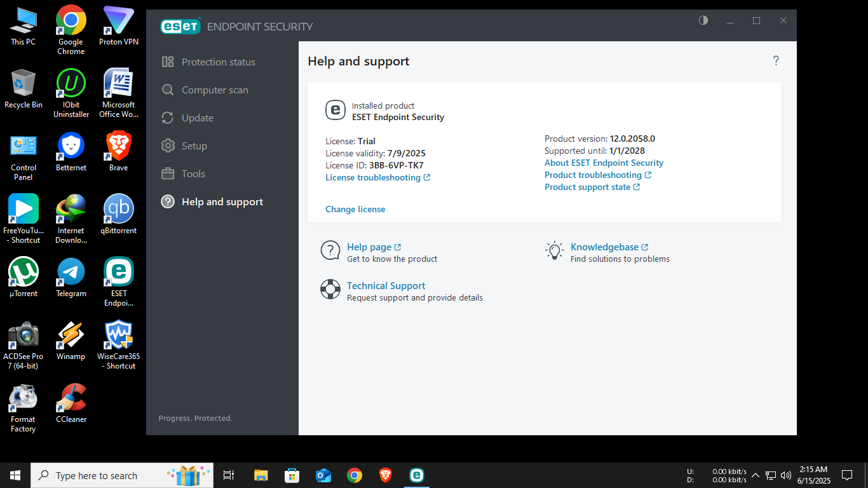
Task: Select Proton VPN desktop shortcut
Action: pyautogui.click(x=119, y=27)
